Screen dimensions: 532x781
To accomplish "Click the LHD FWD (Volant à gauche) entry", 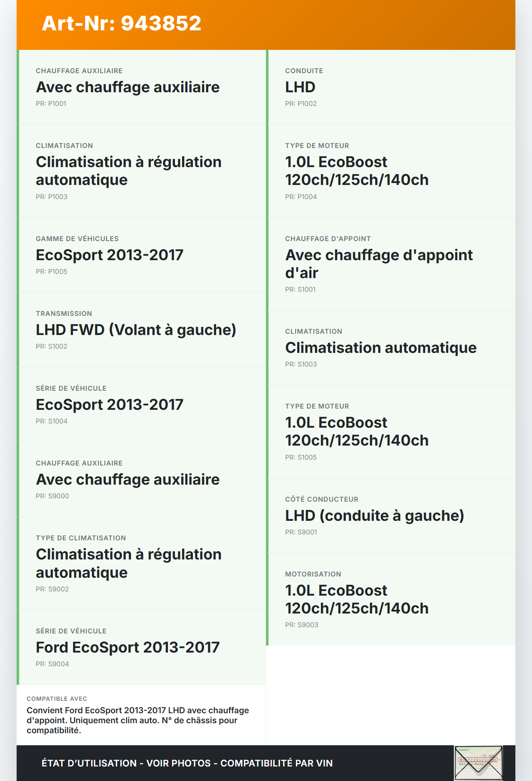I will tap(141, 330).
